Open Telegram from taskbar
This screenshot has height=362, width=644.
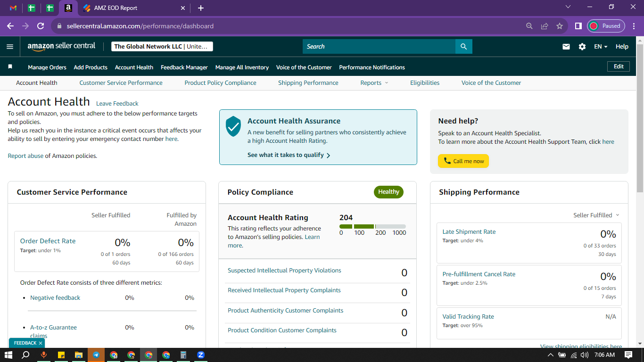[96, 355]
